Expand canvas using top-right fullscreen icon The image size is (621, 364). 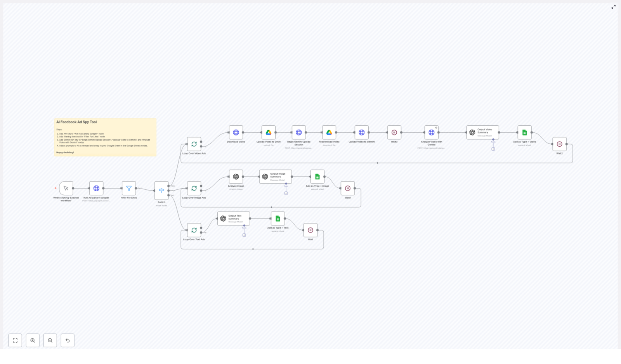click(614, 7)
